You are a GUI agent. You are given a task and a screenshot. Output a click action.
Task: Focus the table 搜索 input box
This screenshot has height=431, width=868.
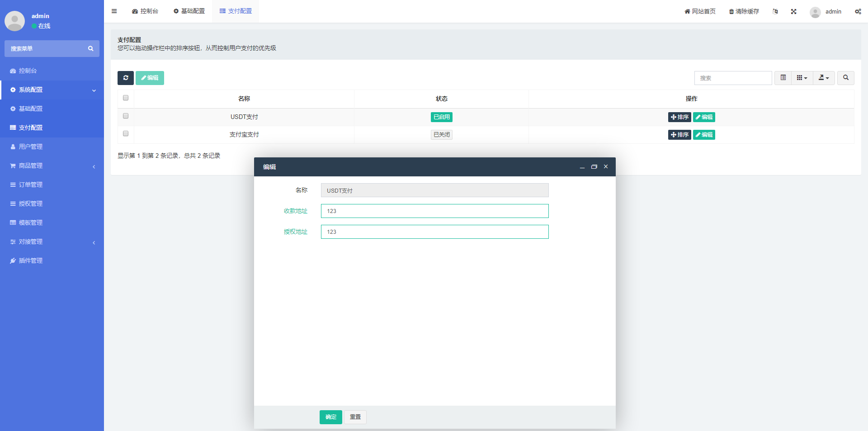point(733,78)
